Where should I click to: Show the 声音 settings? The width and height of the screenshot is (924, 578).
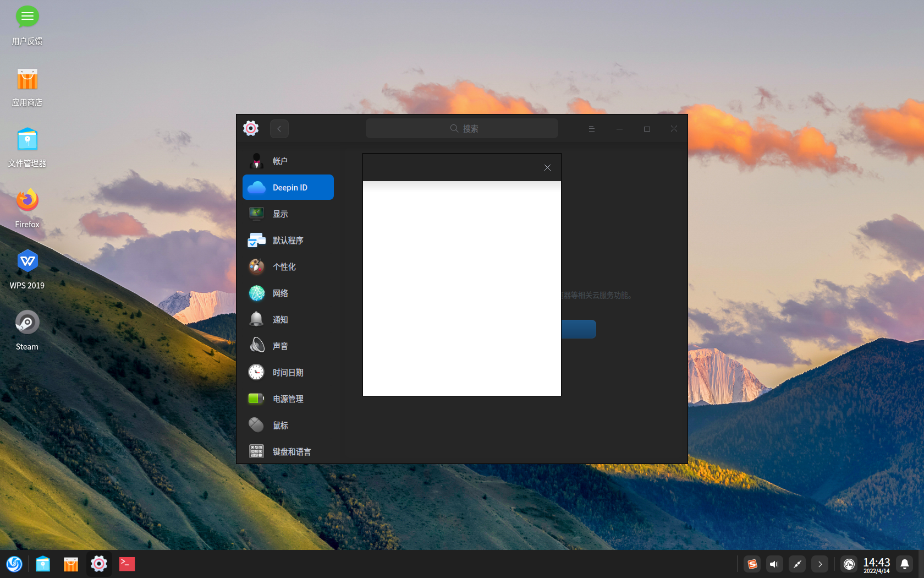(288, 346)
